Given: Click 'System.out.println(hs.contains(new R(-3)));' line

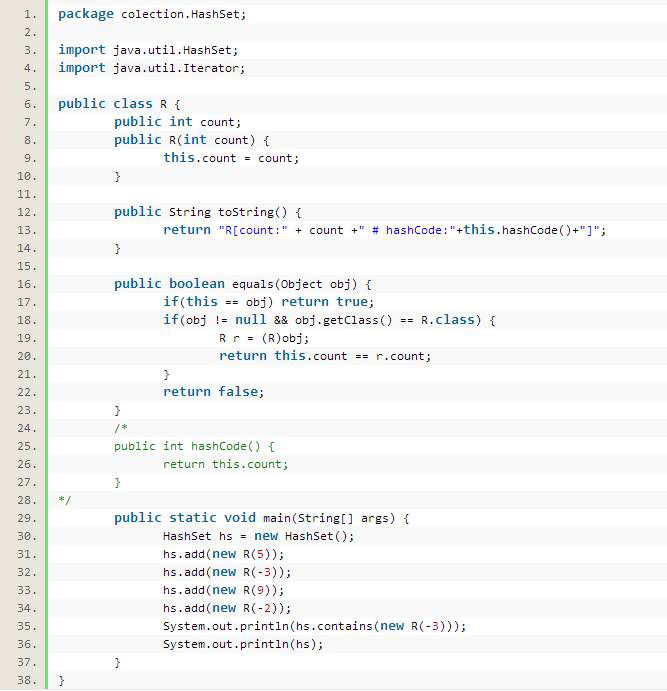Looking at the screenshot, I should (x=315, y=626).
